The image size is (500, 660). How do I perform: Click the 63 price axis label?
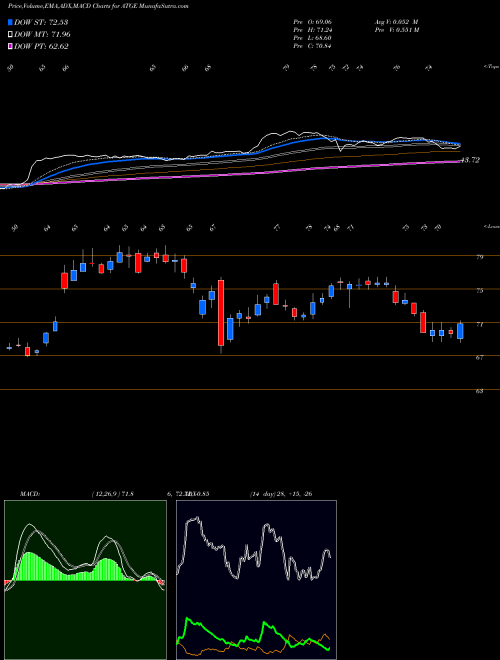click(479, 391)
